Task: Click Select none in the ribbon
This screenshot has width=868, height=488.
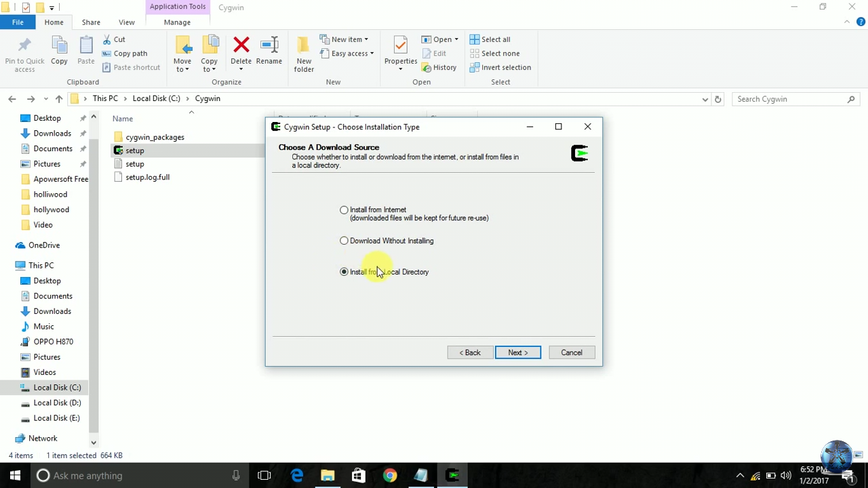Action: pyautogui.click(x=494, y=54)
